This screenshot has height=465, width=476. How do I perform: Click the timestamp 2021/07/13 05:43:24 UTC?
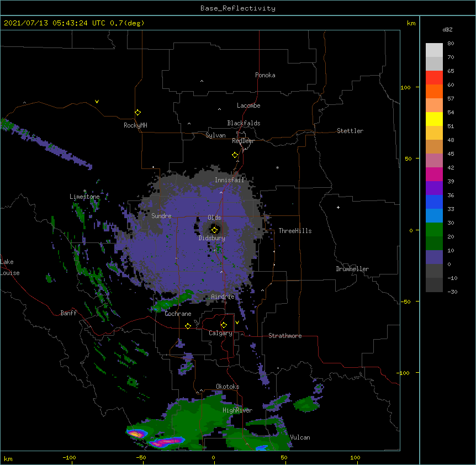[x=55, y=23]
